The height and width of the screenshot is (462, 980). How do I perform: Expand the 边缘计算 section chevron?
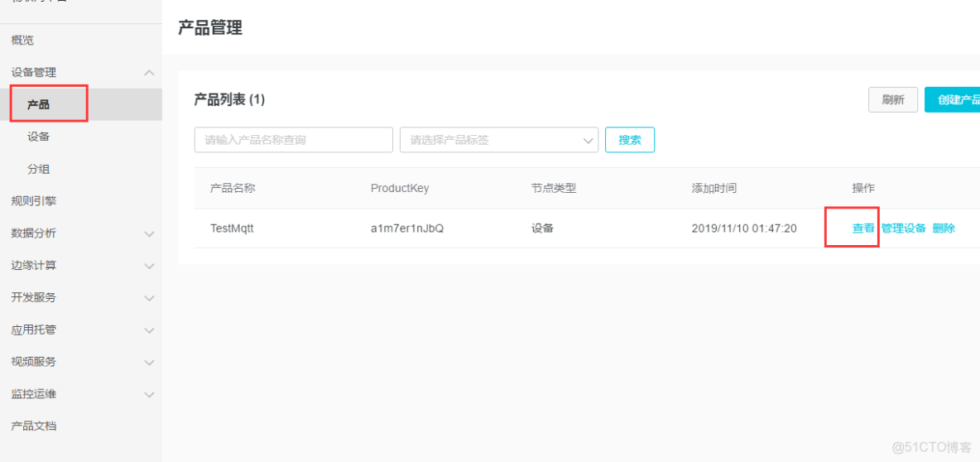pos(149,266)
